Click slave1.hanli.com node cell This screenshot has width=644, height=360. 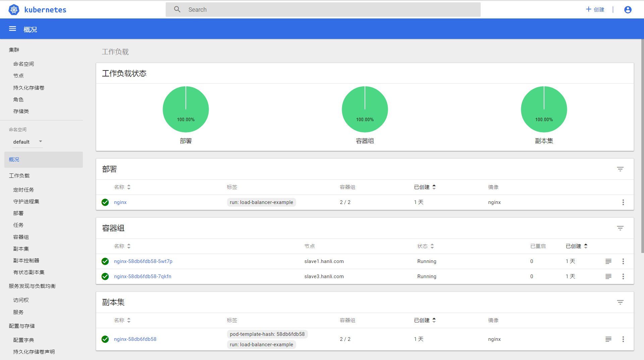tap(324, 261)
